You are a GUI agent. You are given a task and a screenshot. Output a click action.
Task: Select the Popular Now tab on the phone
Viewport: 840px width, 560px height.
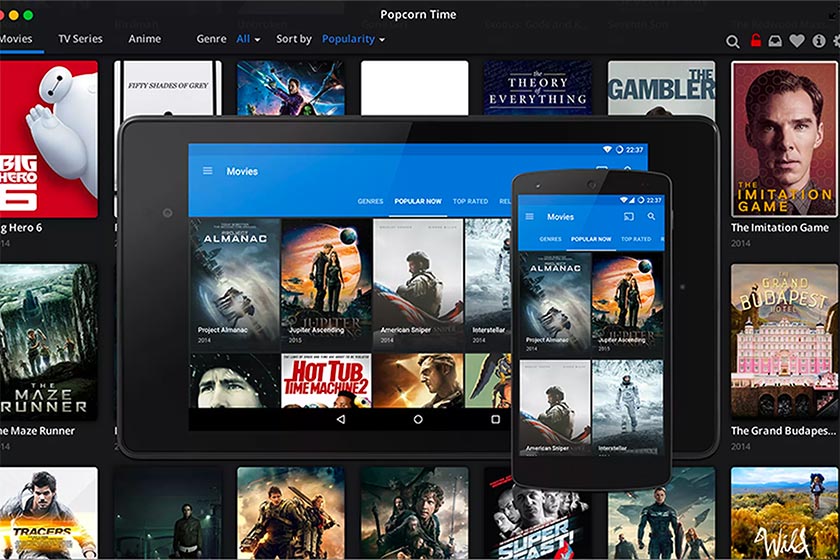click(x=591, y=239)
